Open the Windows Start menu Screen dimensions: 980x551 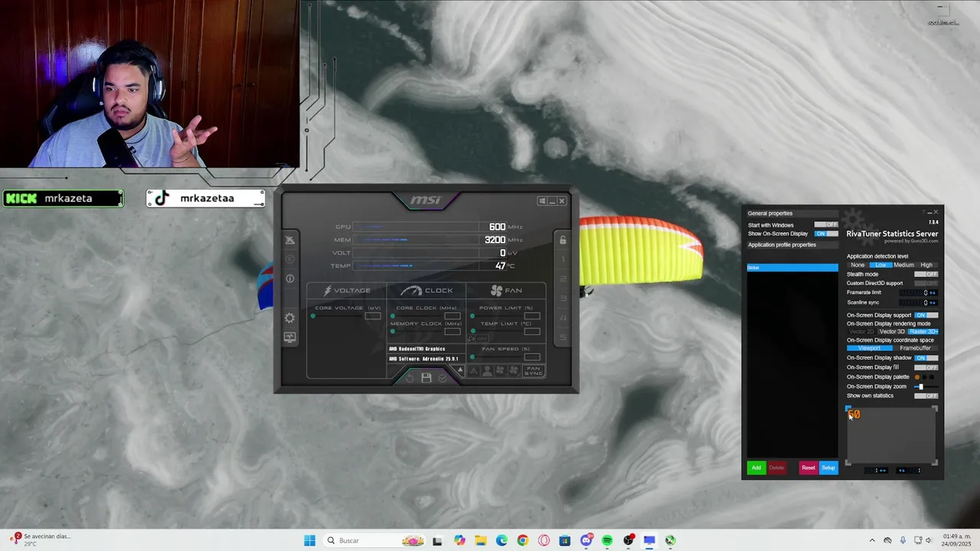point(309,540)
